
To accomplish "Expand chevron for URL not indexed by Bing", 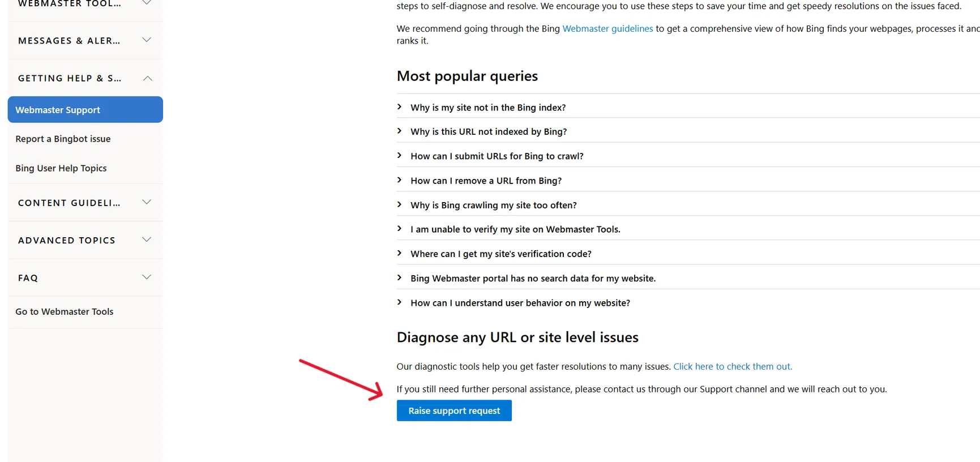I will click(x=399, y=131).
